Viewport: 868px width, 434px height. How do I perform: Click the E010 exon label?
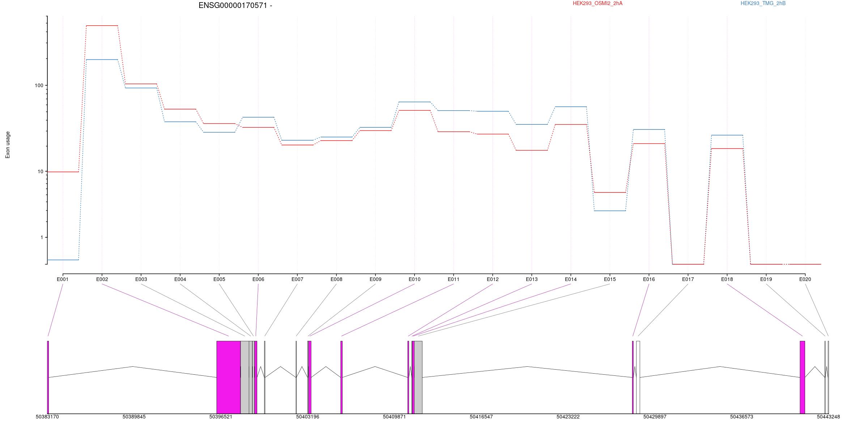click(414, 279)
